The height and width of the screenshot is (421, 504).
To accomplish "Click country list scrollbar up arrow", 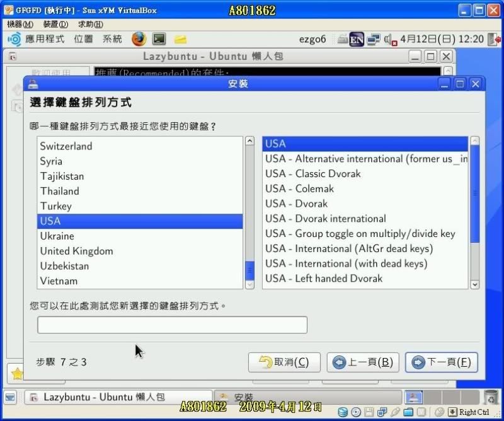I will click(249, 141).
